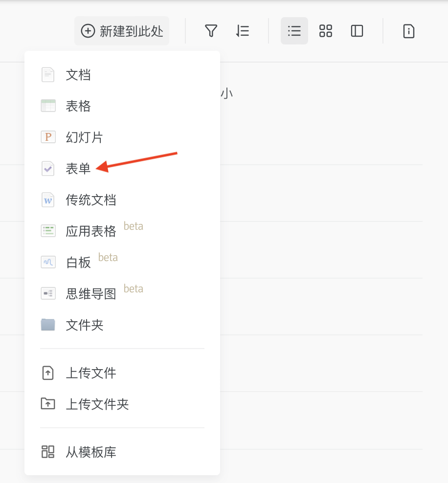This screenshot has height=483, width=448.
Task: Click the blue W icon beside 传统文档
Action: [48, 200]
